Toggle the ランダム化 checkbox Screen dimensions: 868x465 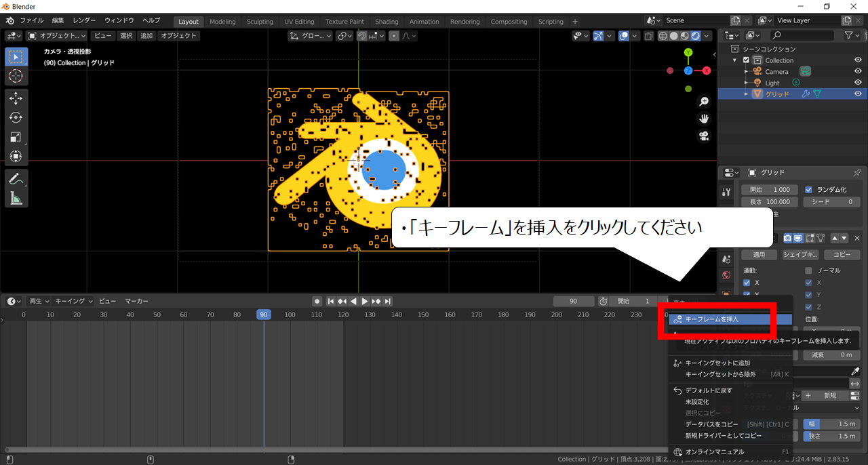click(808, 190)
